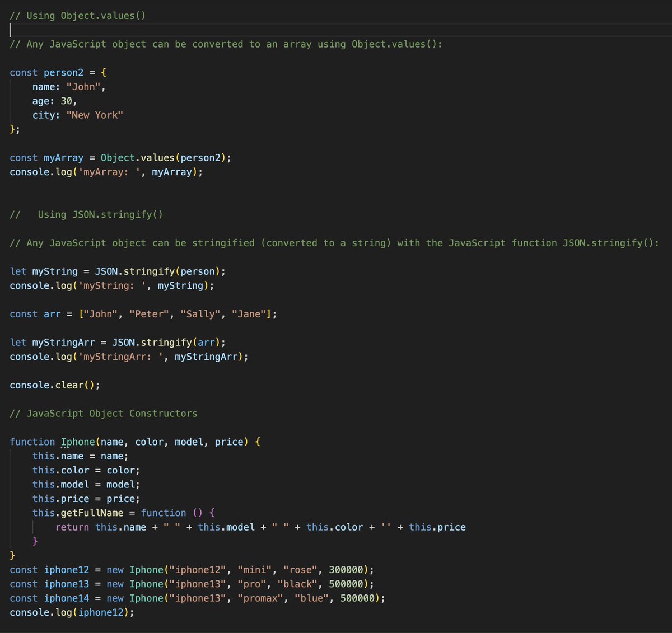
Task: Click the comment '// JavaScript Object Constructors'
Action: point(104,414)
